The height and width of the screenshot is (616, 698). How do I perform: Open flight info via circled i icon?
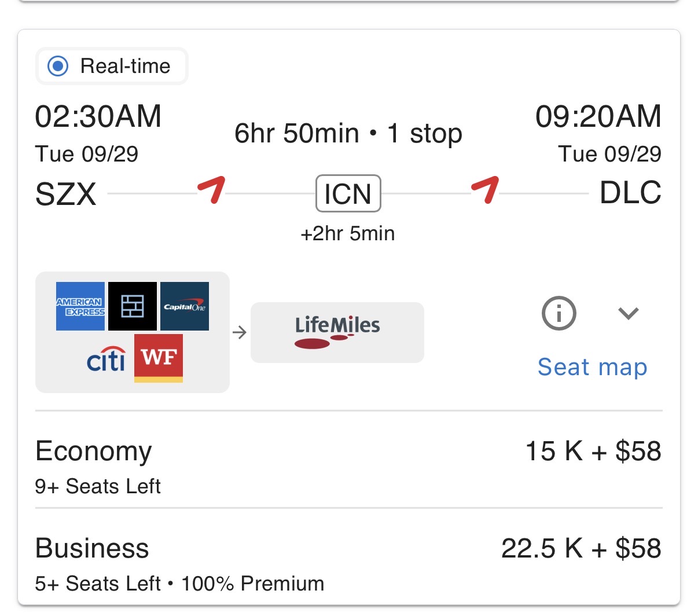(x=559, y=313)
